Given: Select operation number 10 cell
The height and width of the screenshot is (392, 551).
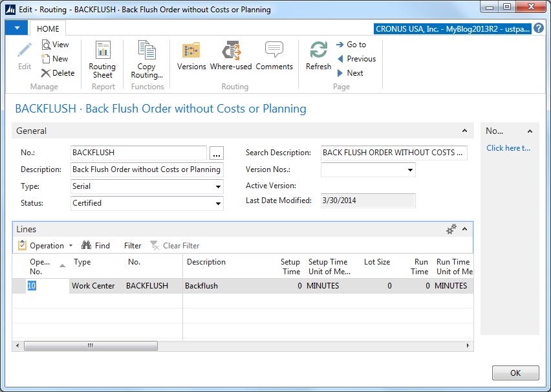Looking at the screenshot, I should [48, 286].
